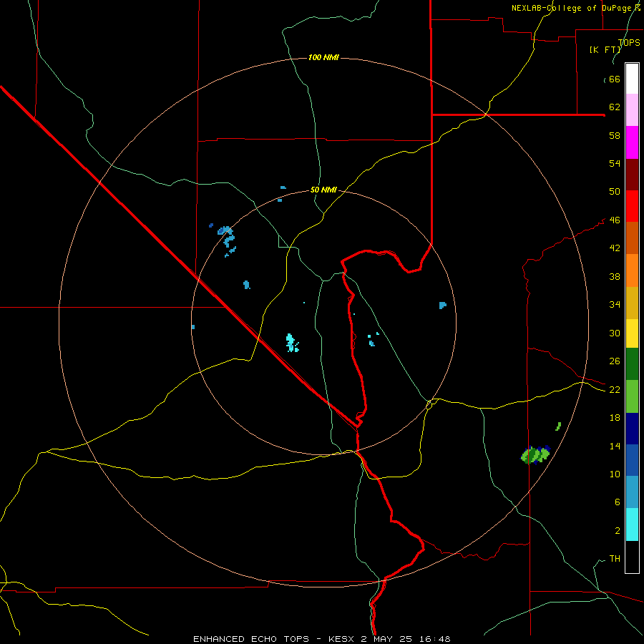Click the "10" legend value
Image resolution: width=644 pixels, height=644 pixels.
(x=615, y=474)
